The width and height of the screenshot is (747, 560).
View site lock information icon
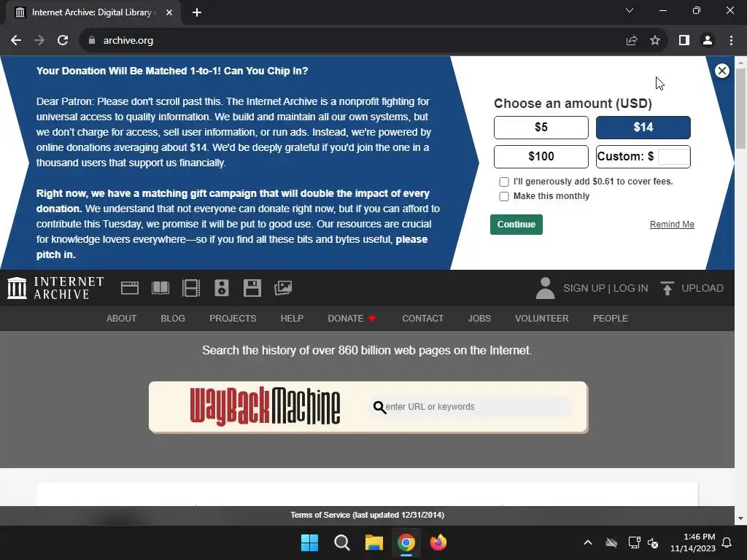pos(92,41)
